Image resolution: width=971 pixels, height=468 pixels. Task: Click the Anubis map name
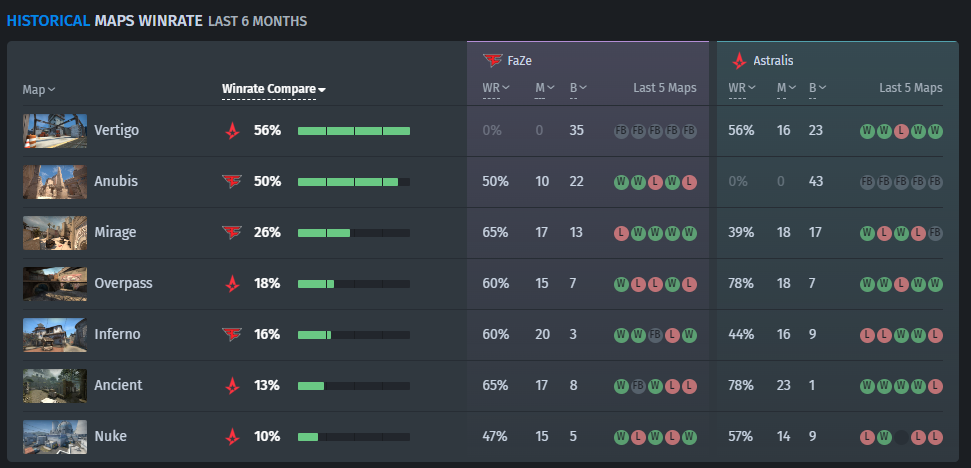pos(116,181)
